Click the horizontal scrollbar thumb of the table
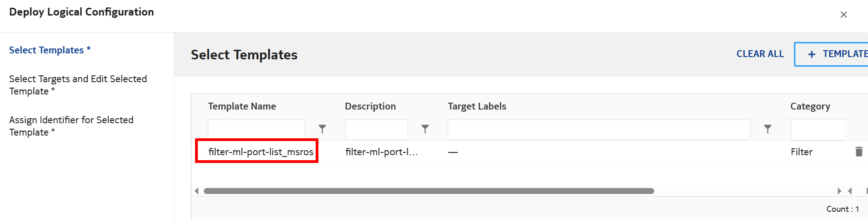 (x=429, y=191)
